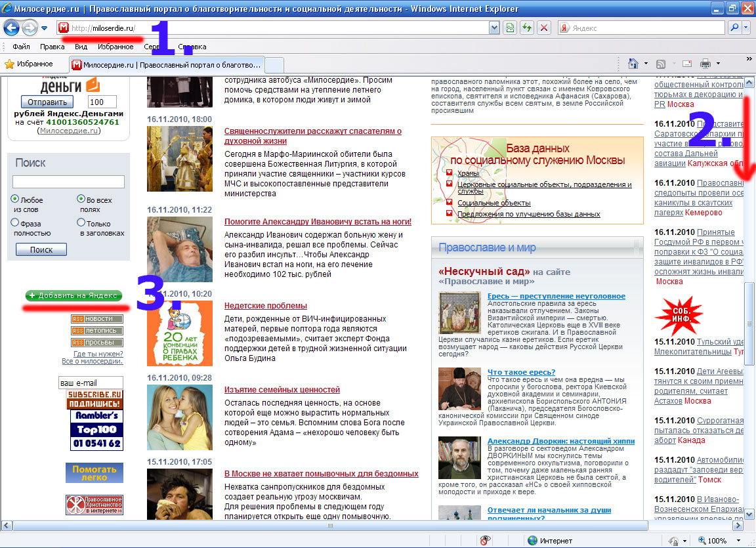
Task: Expand the Home button dropdown arrow
Action: tap(646, 64)
